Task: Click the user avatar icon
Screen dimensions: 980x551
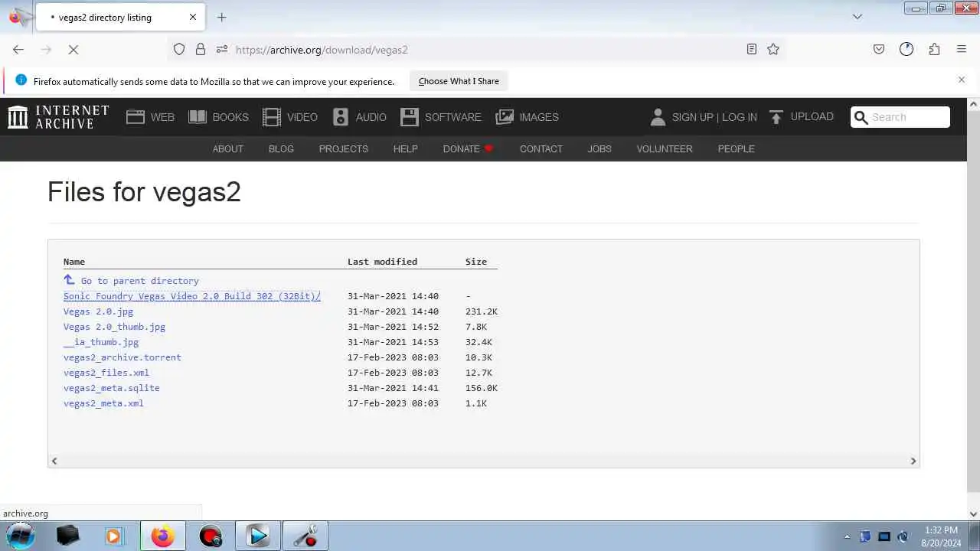Action: pyautogui.click(x=658, y=117)
